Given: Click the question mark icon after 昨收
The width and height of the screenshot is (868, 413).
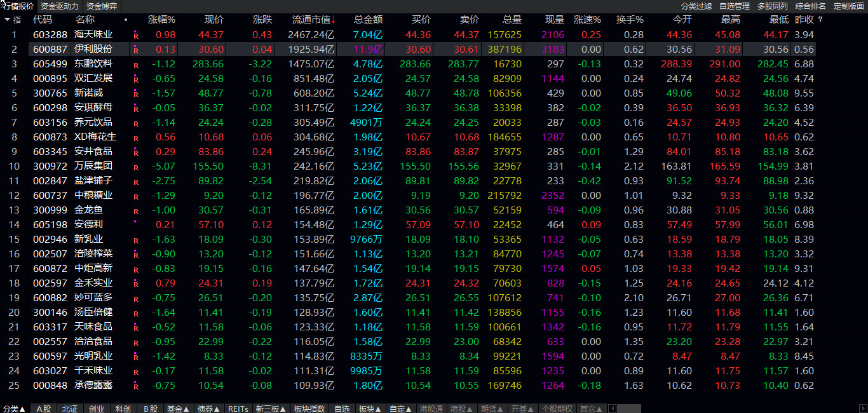Looking at the screenshot, I should tap(820, 20).
